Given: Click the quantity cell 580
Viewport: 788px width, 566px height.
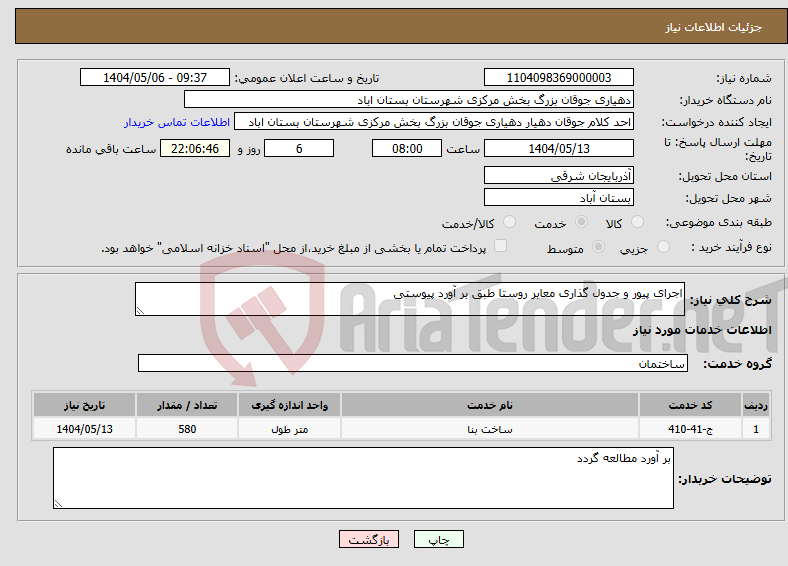Looking at the screenshot, I should [187, 429].
